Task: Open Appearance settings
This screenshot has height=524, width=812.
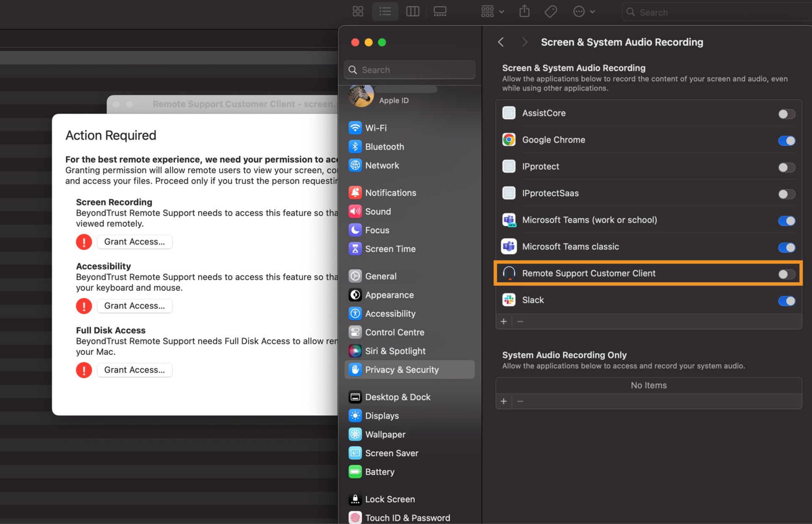Action: 409,295
